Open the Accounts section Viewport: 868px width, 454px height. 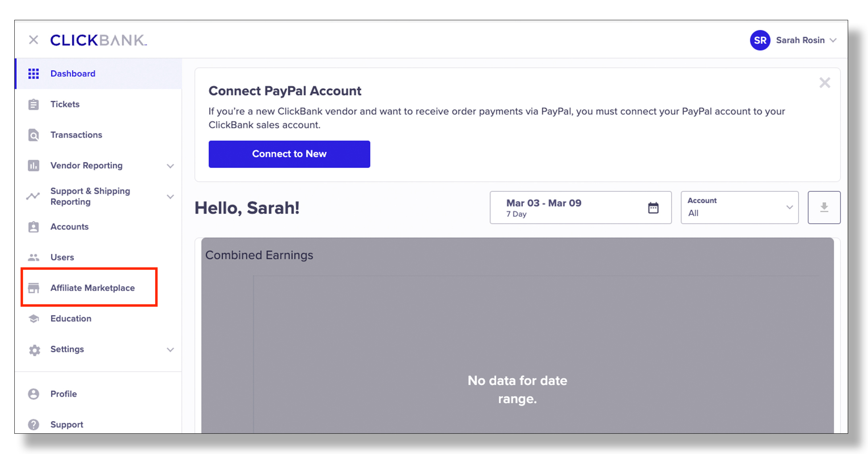pyautogui.click(x=69, y=226)
